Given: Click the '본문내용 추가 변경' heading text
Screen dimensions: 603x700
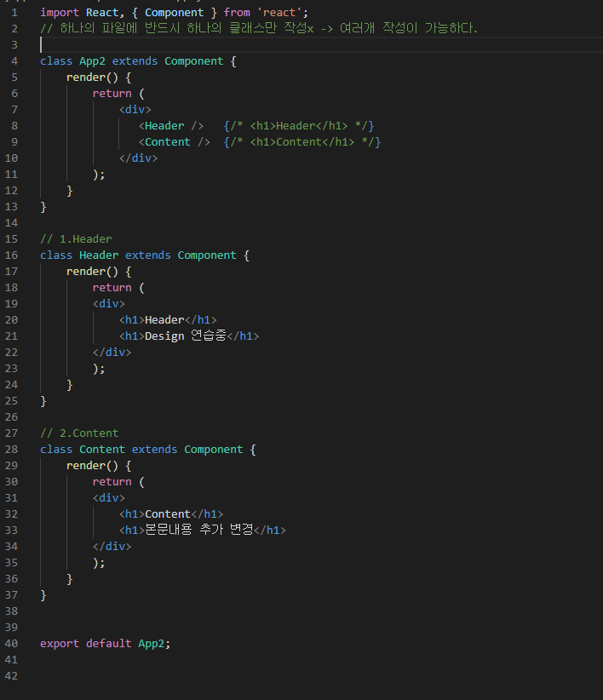Looking at the screenshot, I should (x=199, y=531).
